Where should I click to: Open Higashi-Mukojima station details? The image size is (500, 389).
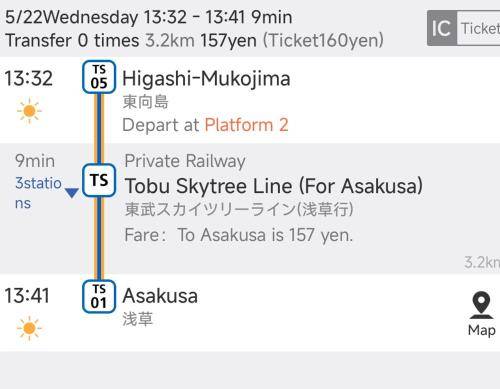click(206, 79)
